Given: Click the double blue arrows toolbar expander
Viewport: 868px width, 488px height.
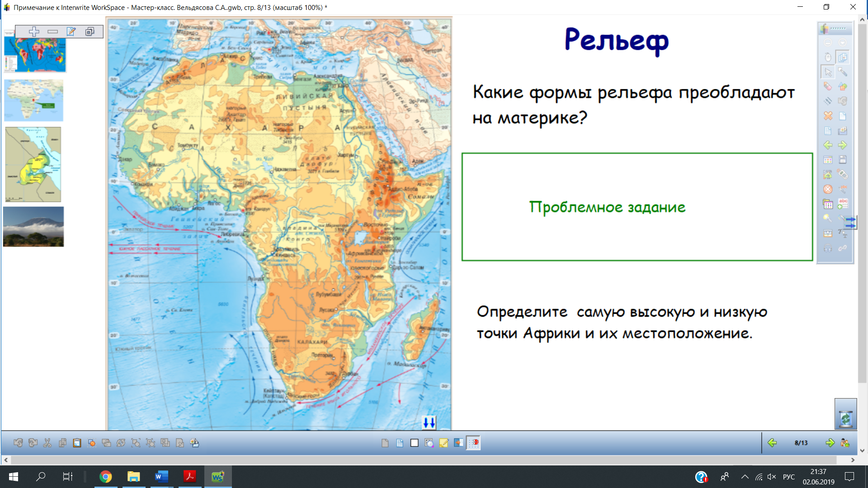Looking at the screenshot, I should (x=850, y=222).
